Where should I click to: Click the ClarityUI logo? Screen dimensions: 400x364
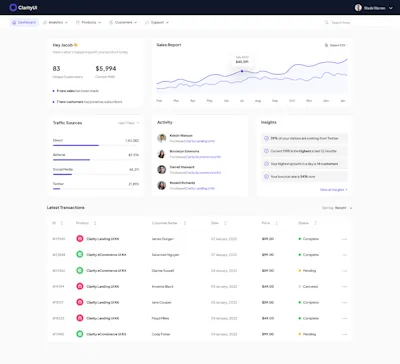(23, 7)
